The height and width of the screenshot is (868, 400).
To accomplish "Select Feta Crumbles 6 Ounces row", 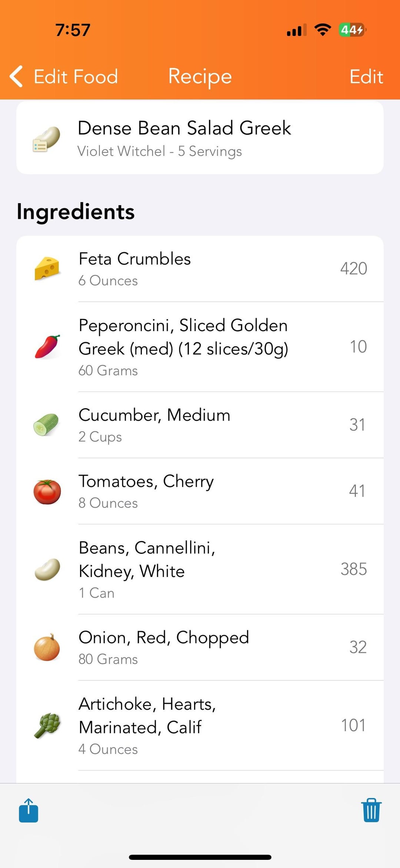I will tap(200, 269).
